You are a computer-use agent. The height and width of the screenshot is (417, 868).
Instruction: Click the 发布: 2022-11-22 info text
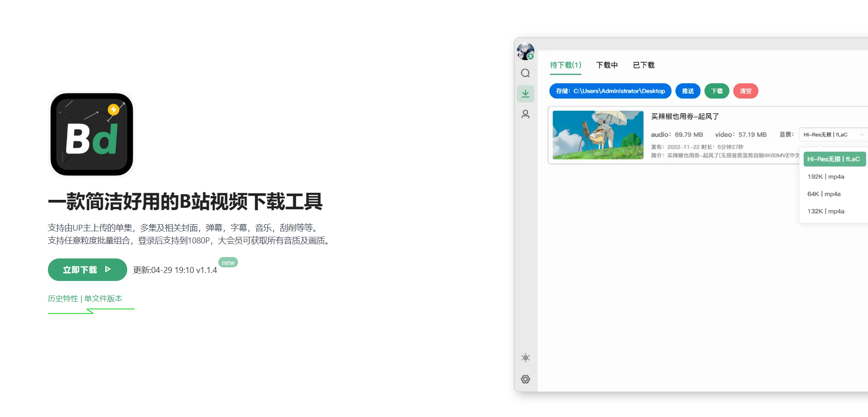tap(675, 147)
